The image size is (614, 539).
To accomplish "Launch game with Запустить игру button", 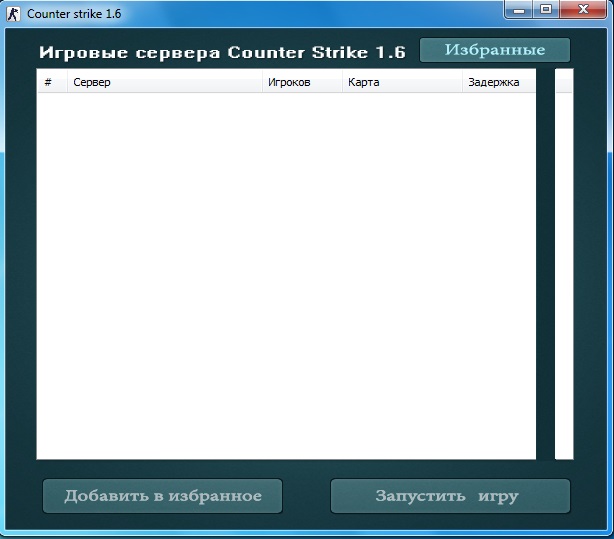I will pos(450,496).
